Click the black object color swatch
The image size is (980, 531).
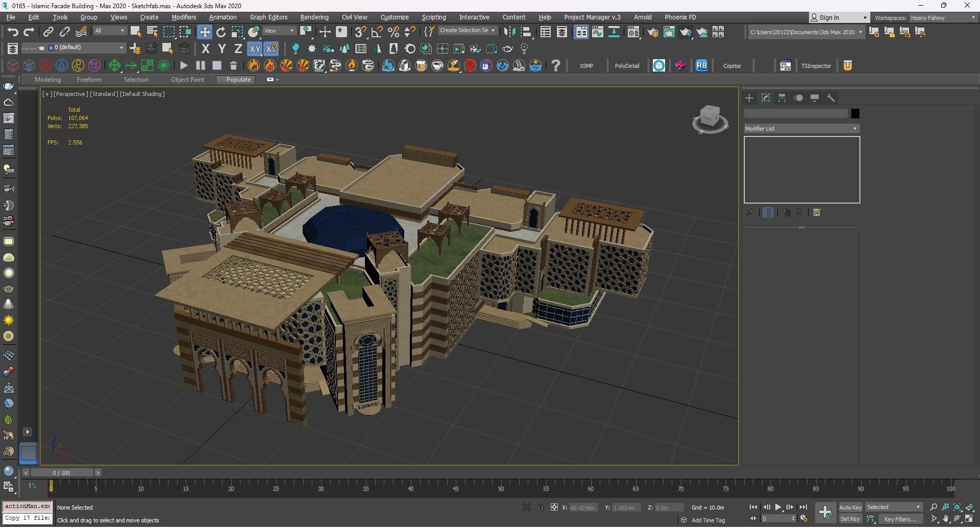(x=855, y=113)
